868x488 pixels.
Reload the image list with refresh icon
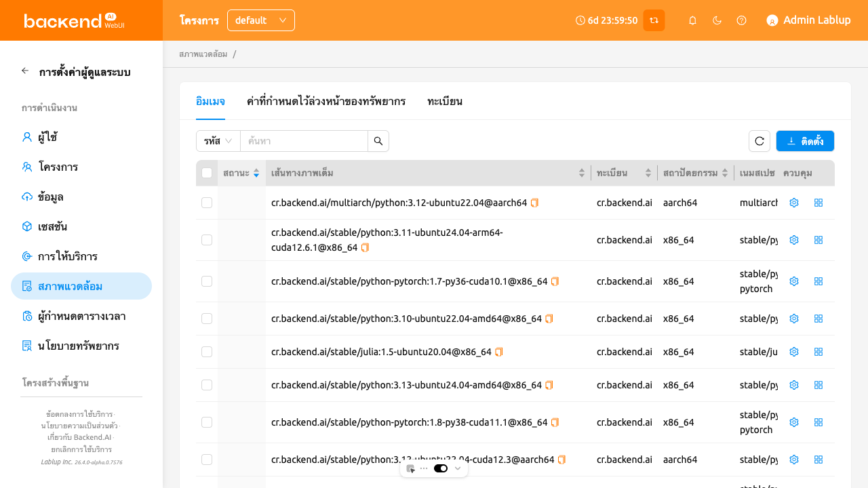[x=759, y=141]
